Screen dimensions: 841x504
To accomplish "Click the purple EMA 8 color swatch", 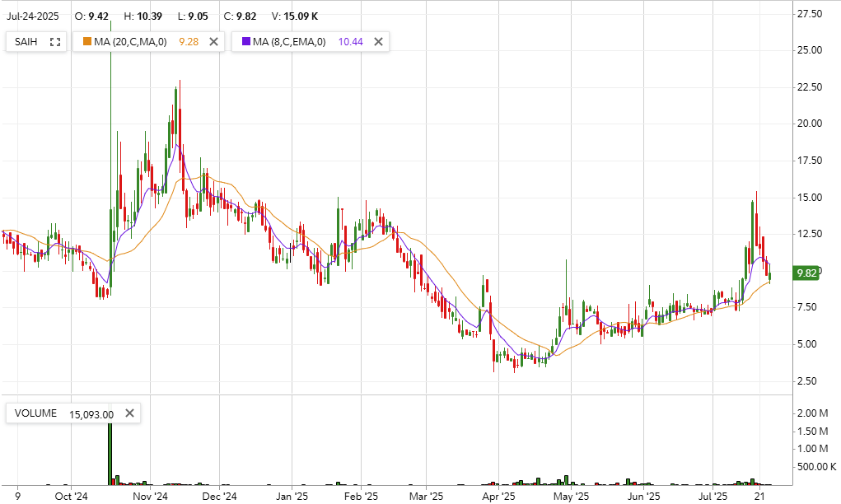I will click(246, 41).
